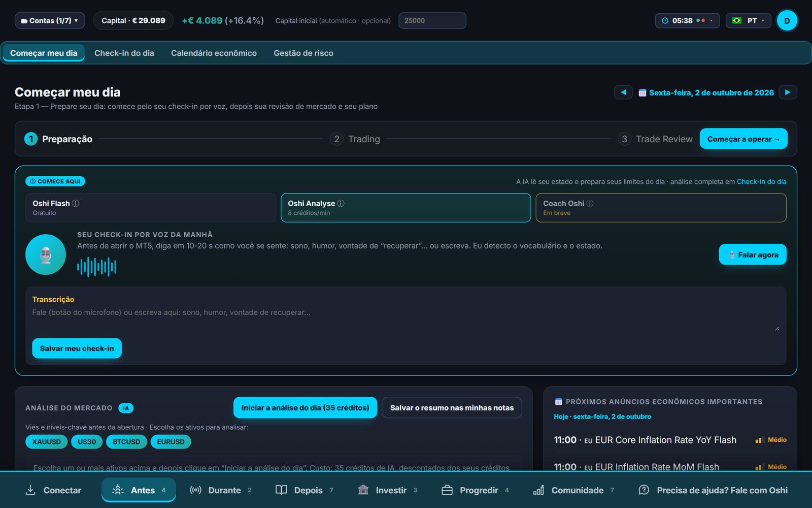Click the microphone voice check-in icon

click(46, 255)
